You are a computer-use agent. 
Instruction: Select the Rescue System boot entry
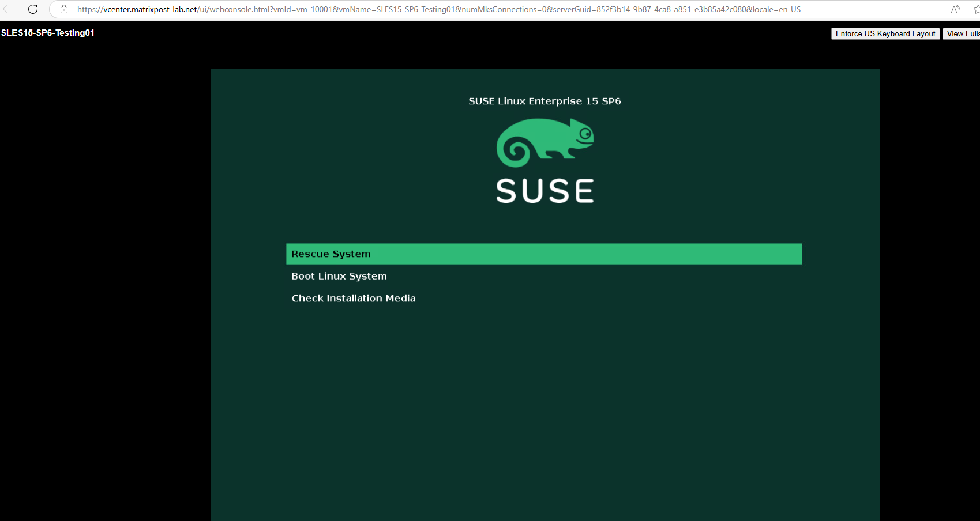click(544, 254)
